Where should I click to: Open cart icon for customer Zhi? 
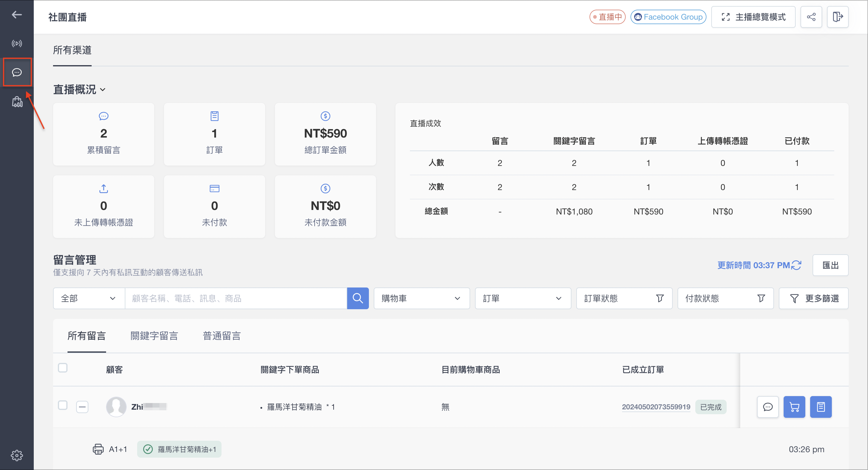click(x=794, y=407)
